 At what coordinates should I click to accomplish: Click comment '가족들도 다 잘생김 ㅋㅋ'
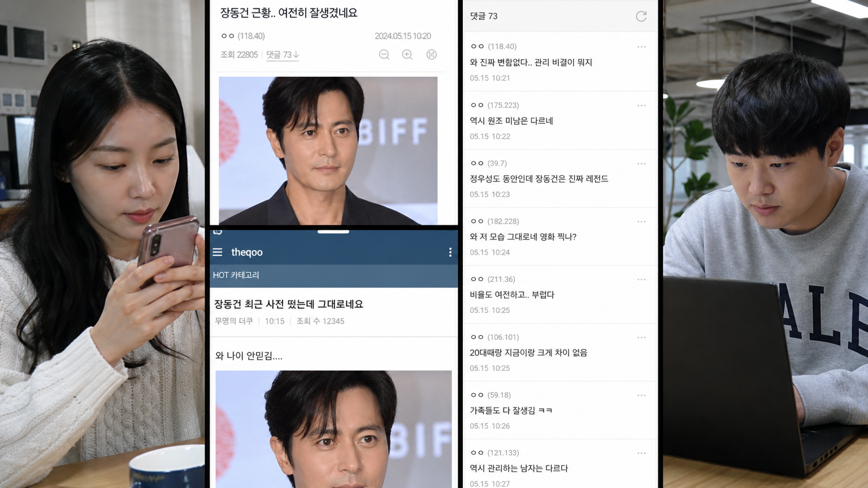click(511, 411)
